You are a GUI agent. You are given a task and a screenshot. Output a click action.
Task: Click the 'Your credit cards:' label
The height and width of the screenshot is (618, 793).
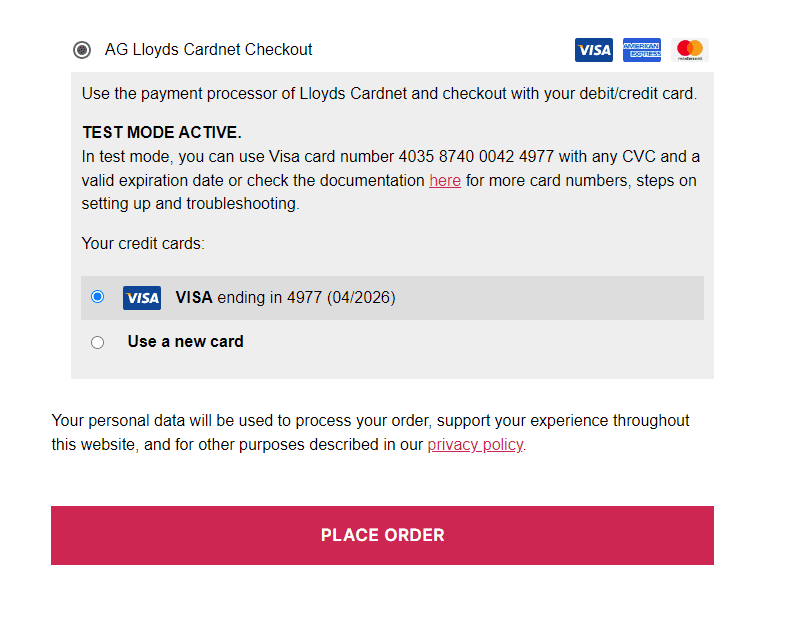click(x=143, y=243)
